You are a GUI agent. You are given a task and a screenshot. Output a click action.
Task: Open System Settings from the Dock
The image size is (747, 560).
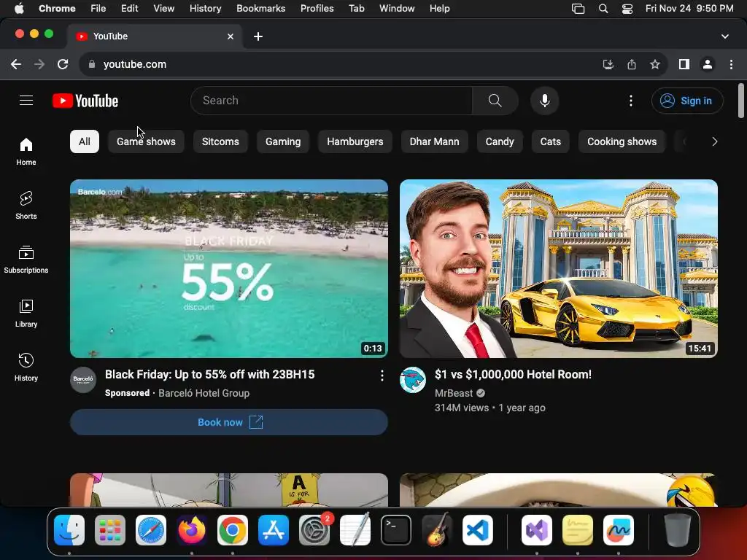point(314,530)
